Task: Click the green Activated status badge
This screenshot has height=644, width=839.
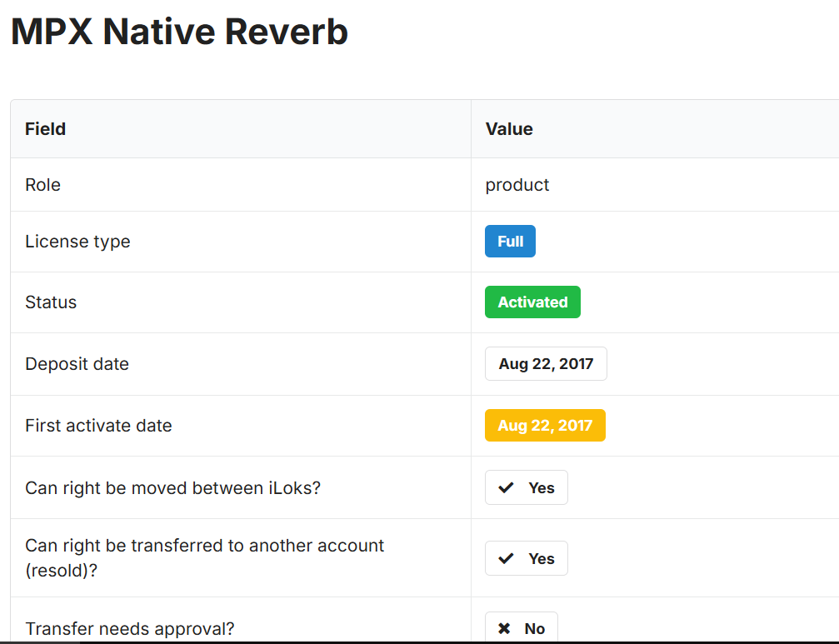Action: click(532, 302)
